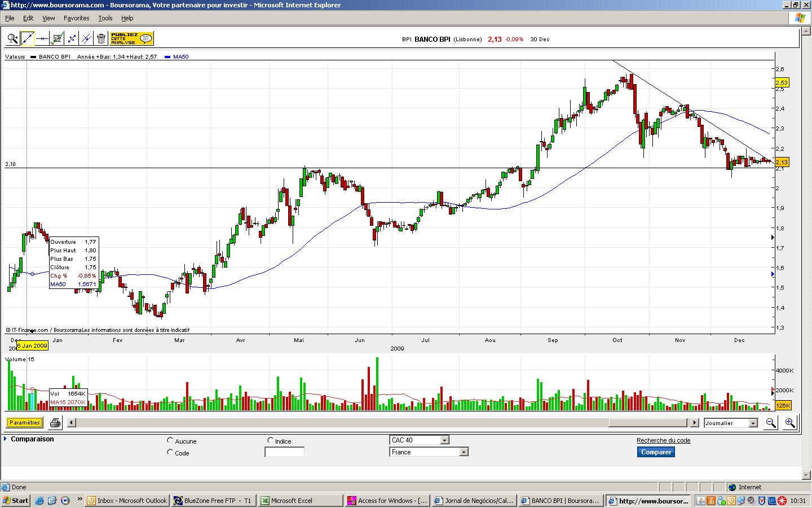Switch to Access for Windows taskbar item
This screenshot has width=812, height=508.
pos(387,501)
